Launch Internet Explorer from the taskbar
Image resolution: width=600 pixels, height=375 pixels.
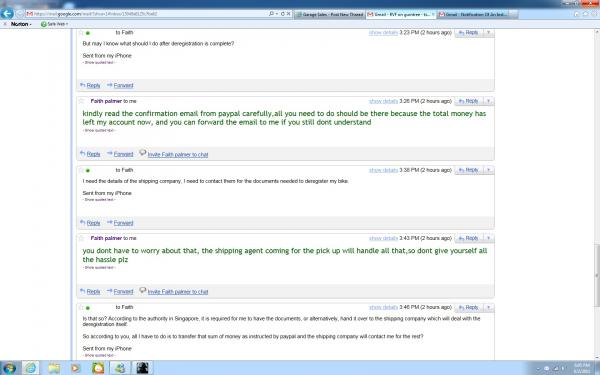click(x=31, y=368)
